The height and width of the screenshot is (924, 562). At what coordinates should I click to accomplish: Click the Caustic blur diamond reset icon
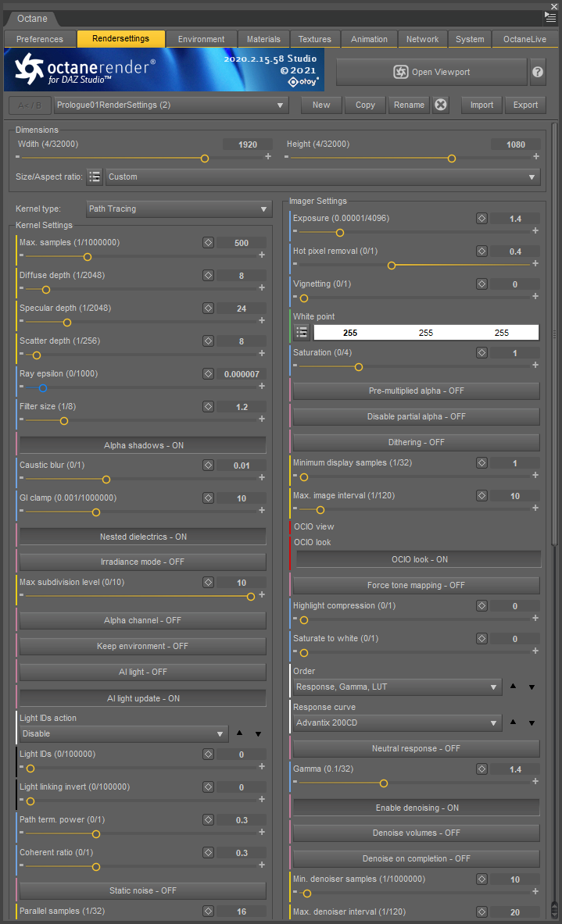click(208, 465)
